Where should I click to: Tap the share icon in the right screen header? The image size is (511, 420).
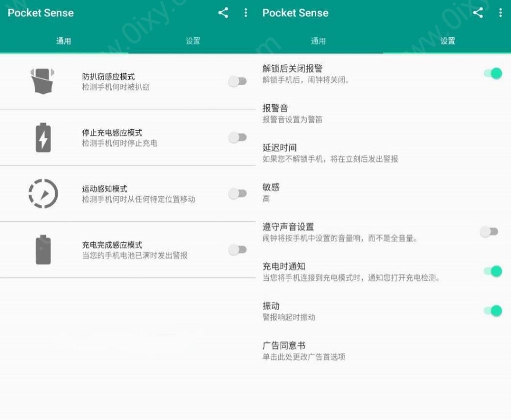(478, 13)
